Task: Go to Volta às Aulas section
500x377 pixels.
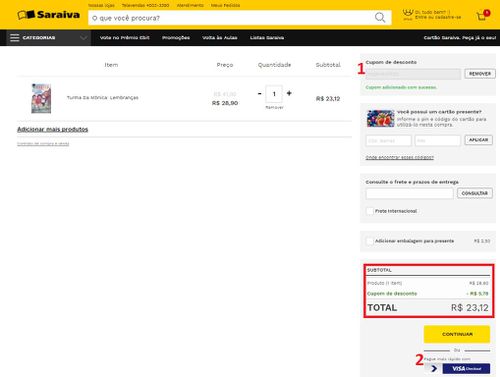Action: (x=220, y=38)
